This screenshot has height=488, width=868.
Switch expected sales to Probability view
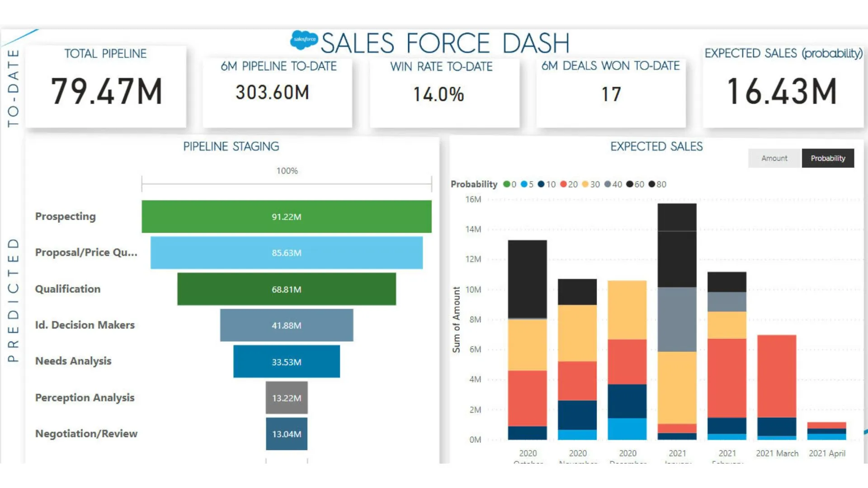(x=828, y=158)
